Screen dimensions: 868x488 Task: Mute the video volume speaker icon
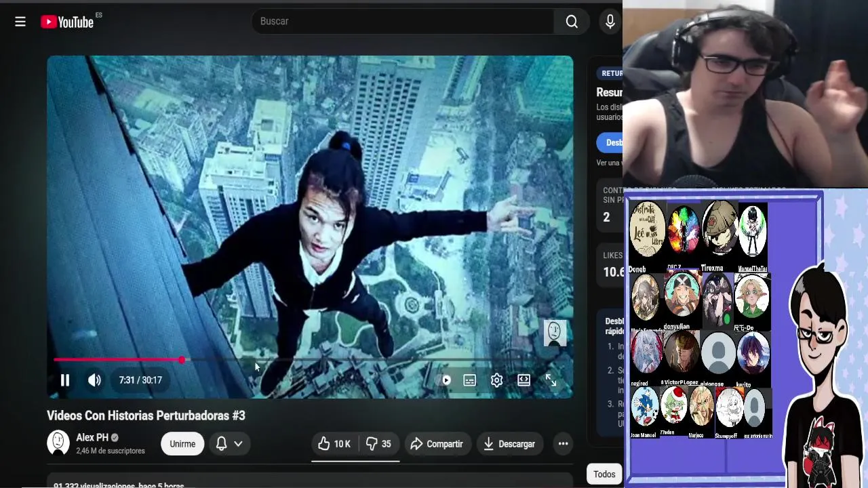click(94, 380)
